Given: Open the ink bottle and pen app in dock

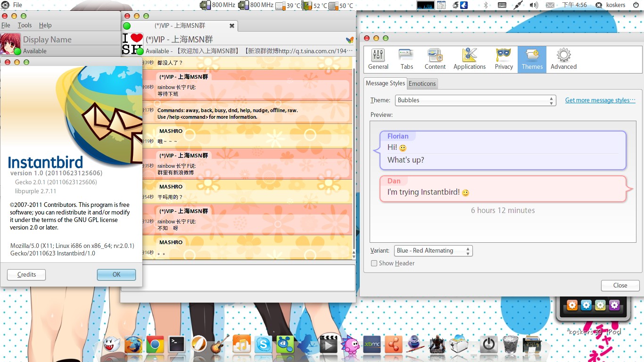Looking at the screenshot, I should tap(415, 345).
